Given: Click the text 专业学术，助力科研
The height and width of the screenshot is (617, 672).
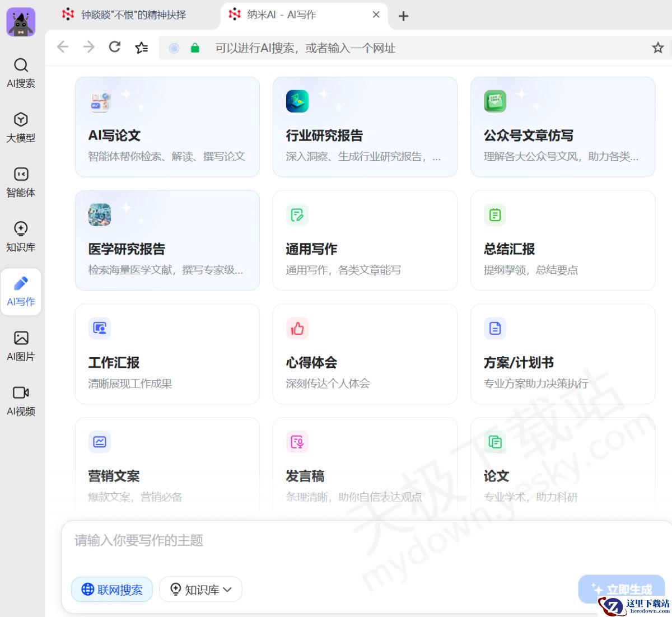Looking at the screenshot, I should coord(531,497).
